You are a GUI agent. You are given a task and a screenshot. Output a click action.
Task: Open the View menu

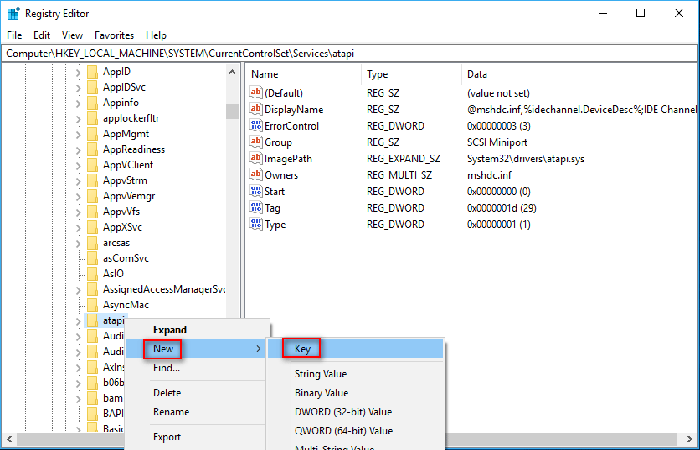click(x=72, y=35)
